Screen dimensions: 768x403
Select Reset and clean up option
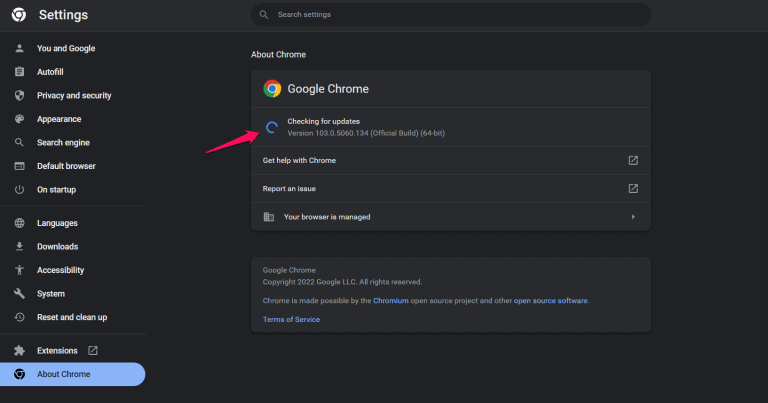[x=72, y=317]
